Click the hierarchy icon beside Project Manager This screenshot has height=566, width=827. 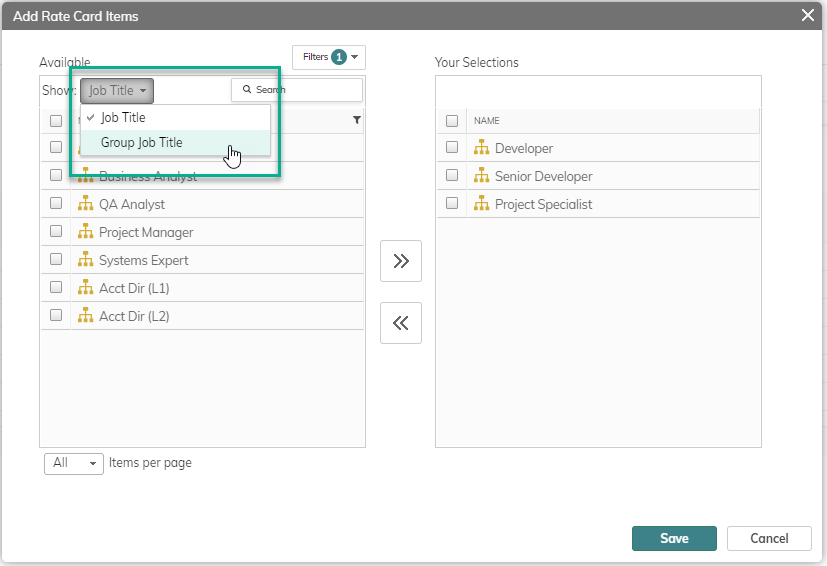pos(85,232)
